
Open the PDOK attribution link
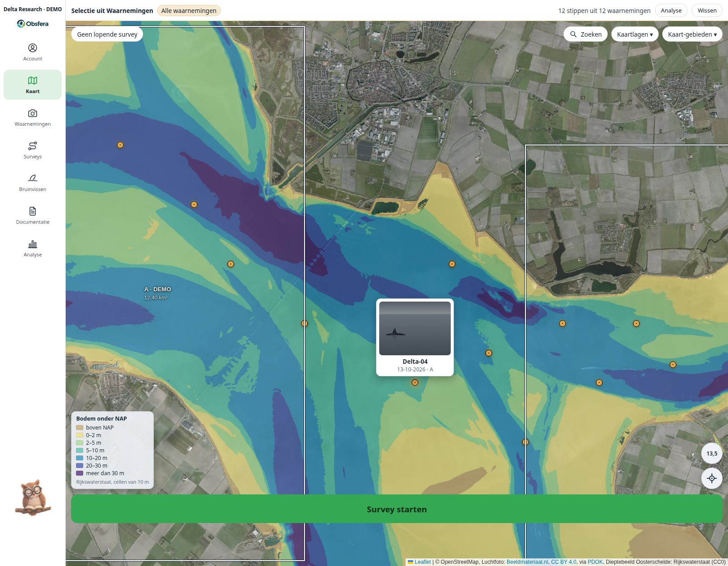click(595, 562)
